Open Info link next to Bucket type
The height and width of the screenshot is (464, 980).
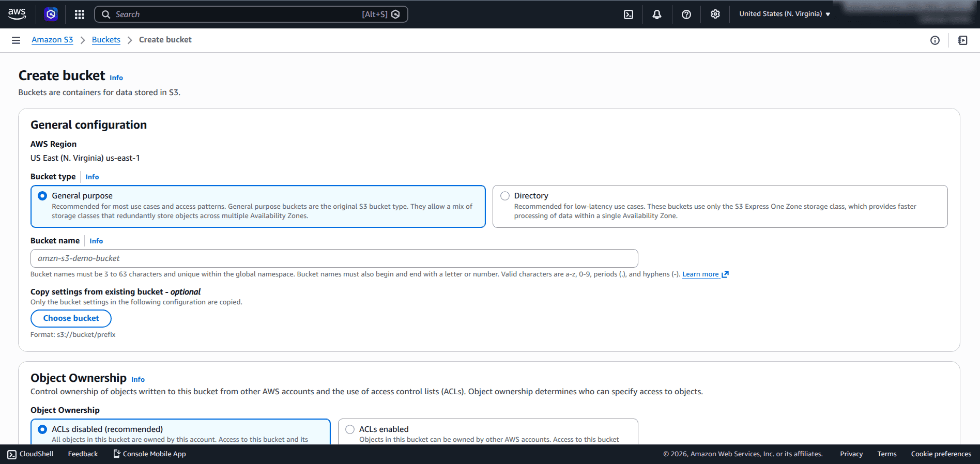(x=92, y=177)
